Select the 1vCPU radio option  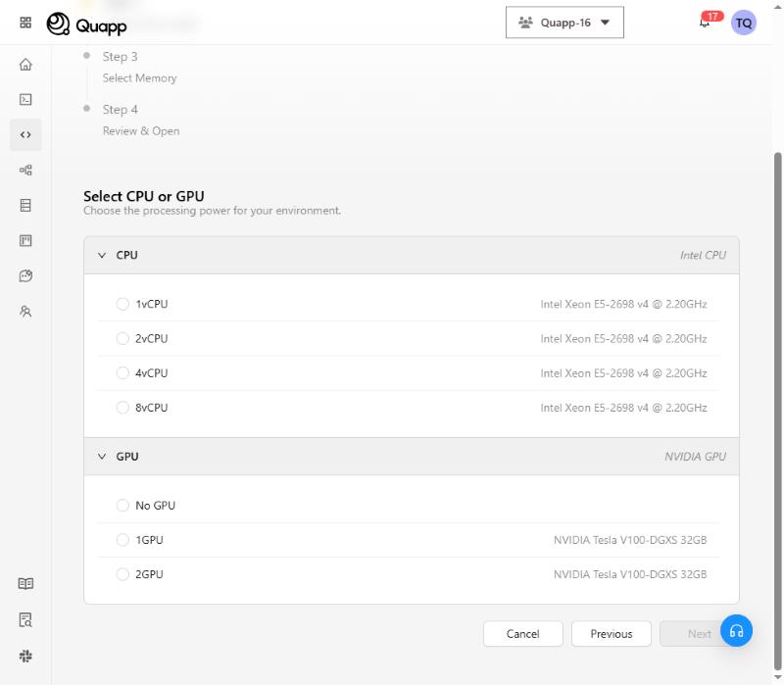pos(122,304)
